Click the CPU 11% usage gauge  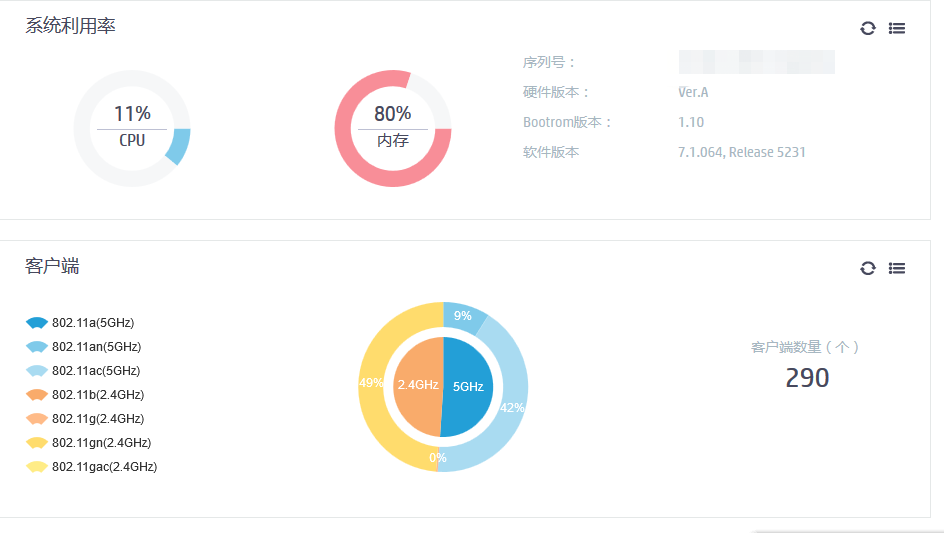click(132, 128)
